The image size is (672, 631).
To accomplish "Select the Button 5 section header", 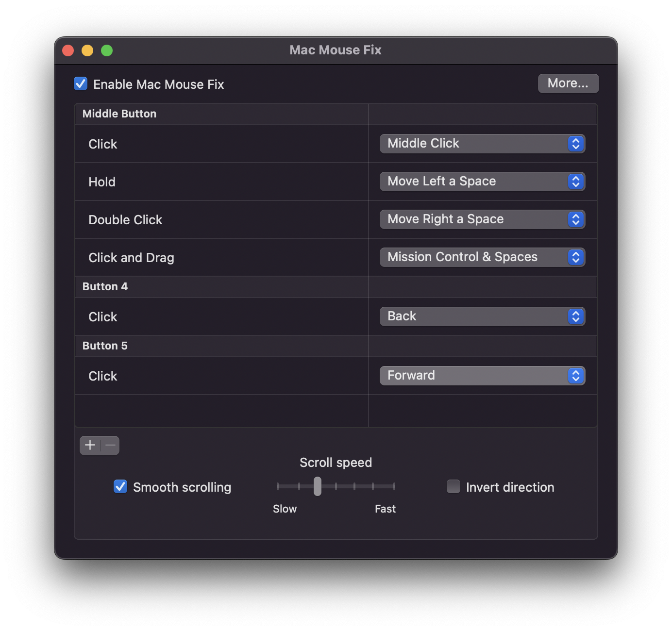I will pyautogui.click(x=105, y=346).
